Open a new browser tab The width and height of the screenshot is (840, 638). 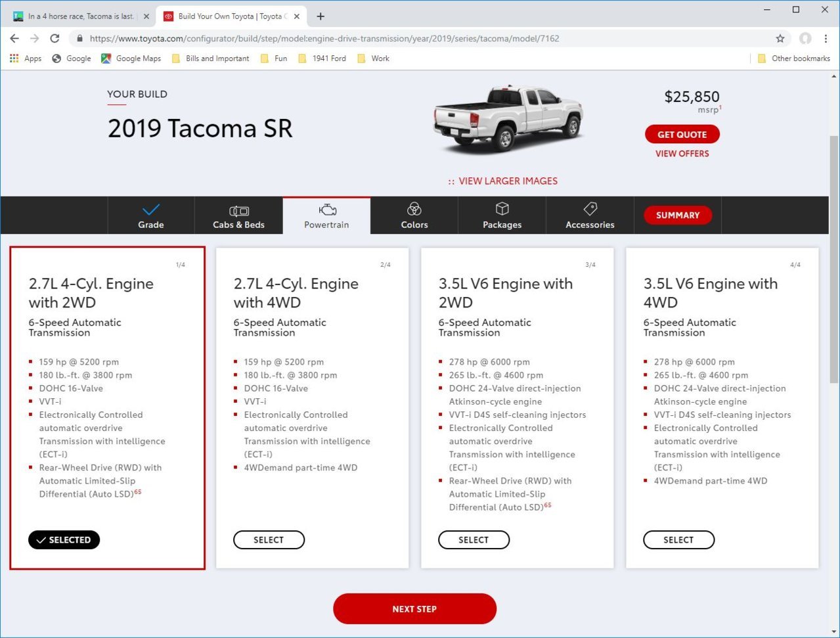click(321, 16)
